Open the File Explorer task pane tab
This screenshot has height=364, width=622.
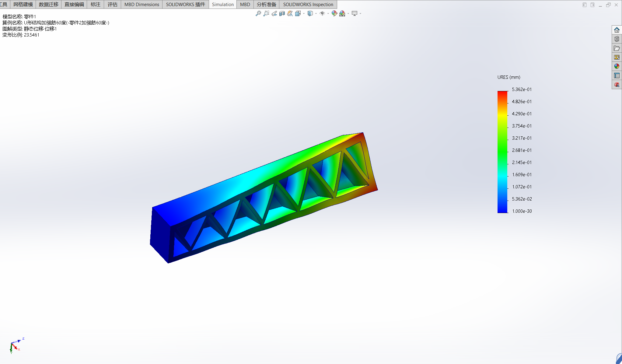pyautogui.click(x=617, y=48)
